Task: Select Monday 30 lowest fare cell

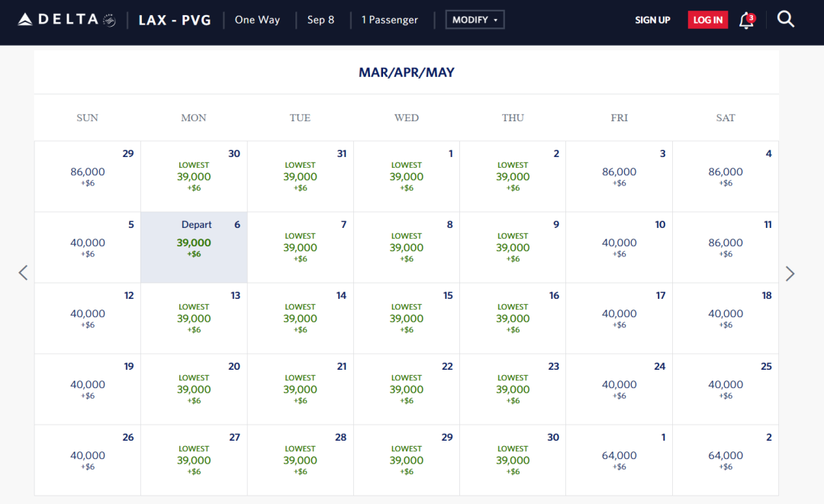Action: click(194, 176)
